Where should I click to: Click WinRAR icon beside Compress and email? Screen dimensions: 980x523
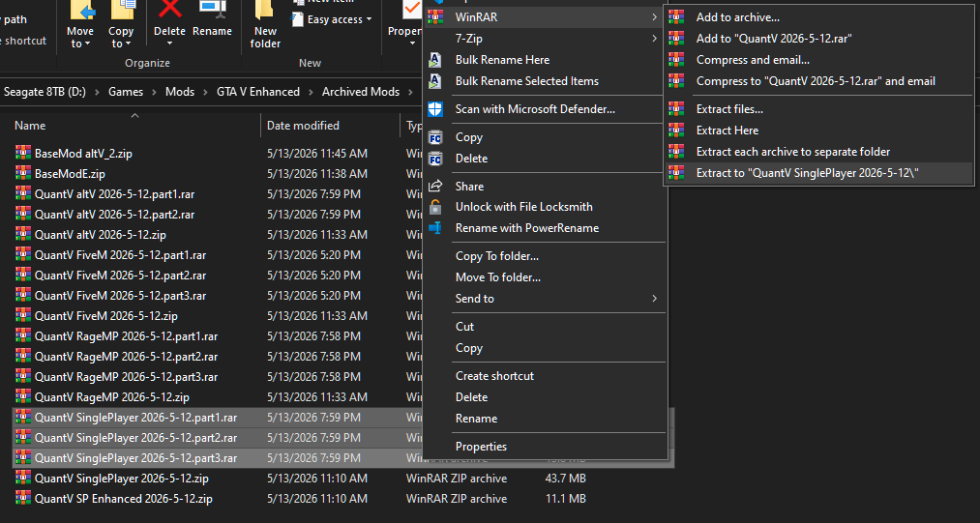[676, 60]
